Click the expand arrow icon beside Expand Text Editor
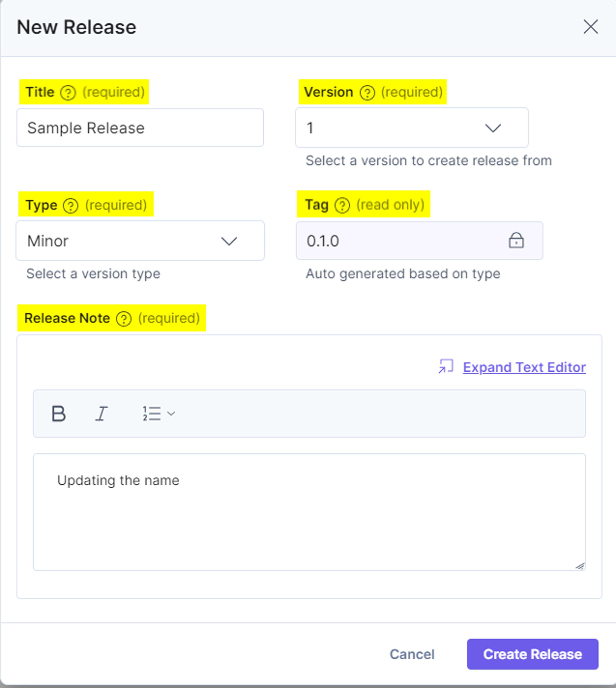This screenshot has height=688, width=616. (x=446, y=367)
